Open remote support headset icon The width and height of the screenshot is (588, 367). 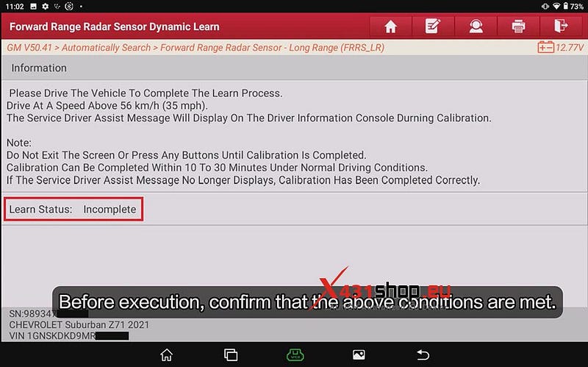pos(476,26)
